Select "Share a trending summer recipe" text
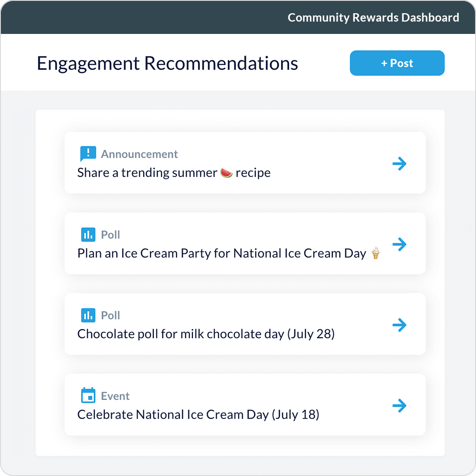Image resolution: width=476 pixels, height=476 pixels. tap(147, 173)
